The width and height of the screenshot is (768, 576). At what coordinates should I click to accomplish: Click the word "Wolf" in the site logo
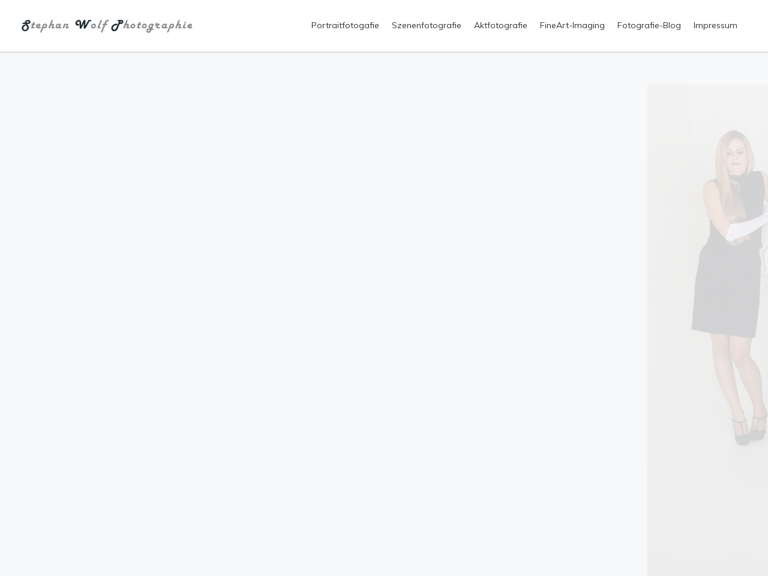(91, 26)
